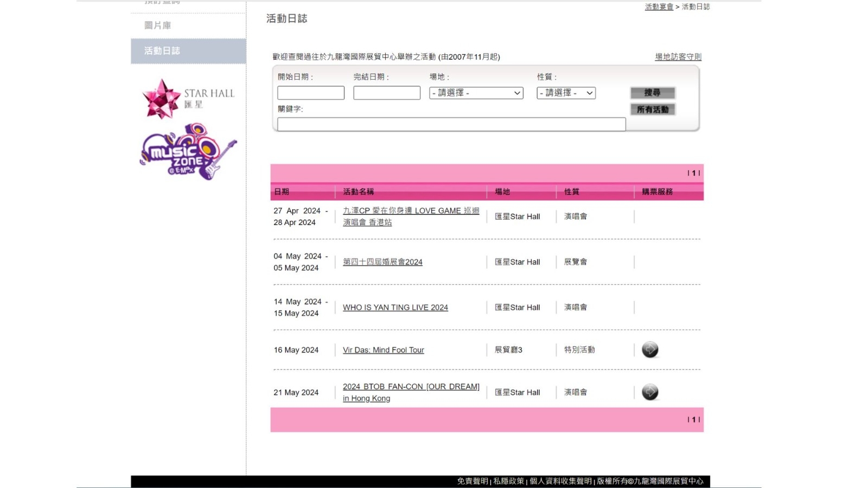Click the 關鍵字 keyword input field
Viewport: 868px width, 488px height.
(x=451, y=124)
